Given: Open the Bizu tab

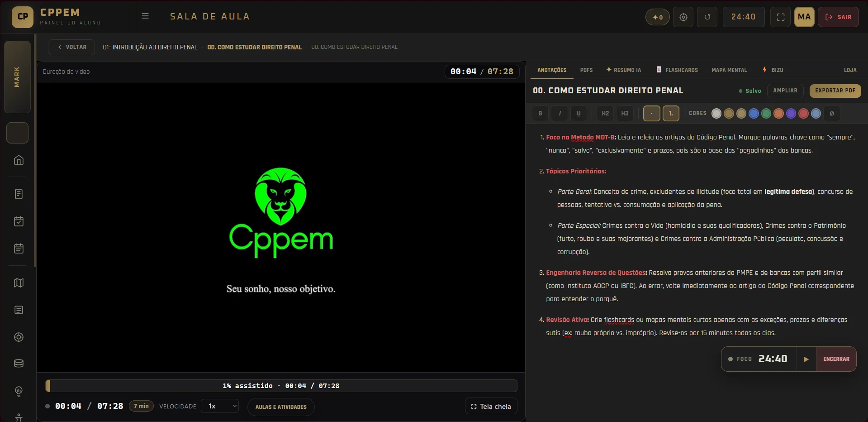Looking at the screenshot, I should [773, 70].
